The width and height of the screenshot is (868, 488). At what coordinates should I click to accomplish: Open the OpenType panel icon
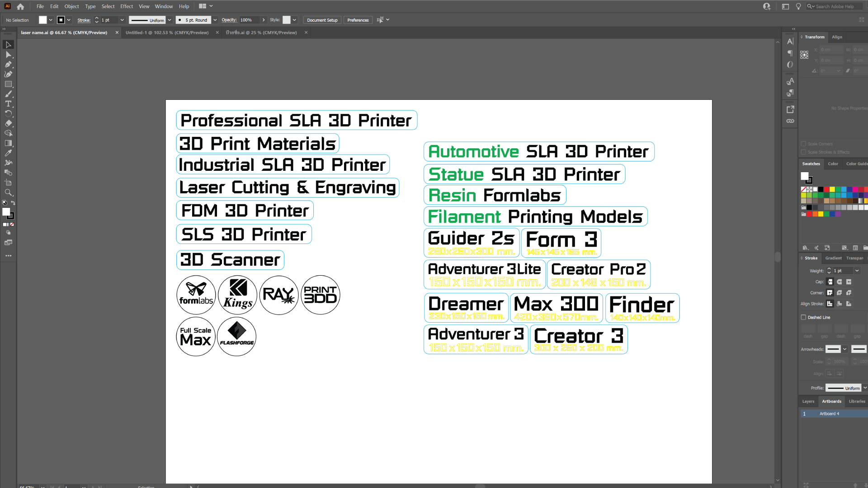(x=790, y=65)
